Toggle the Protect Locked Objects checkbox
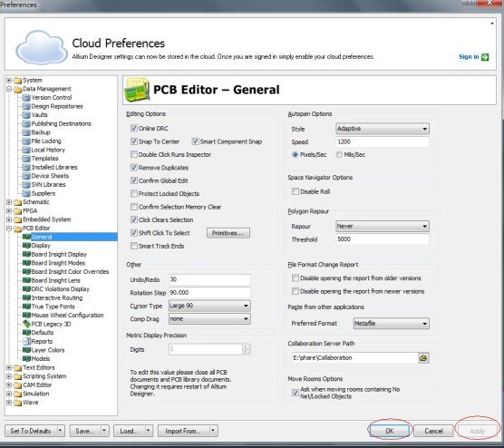Screen dimensions: 504x448 (x=134, y=193)
